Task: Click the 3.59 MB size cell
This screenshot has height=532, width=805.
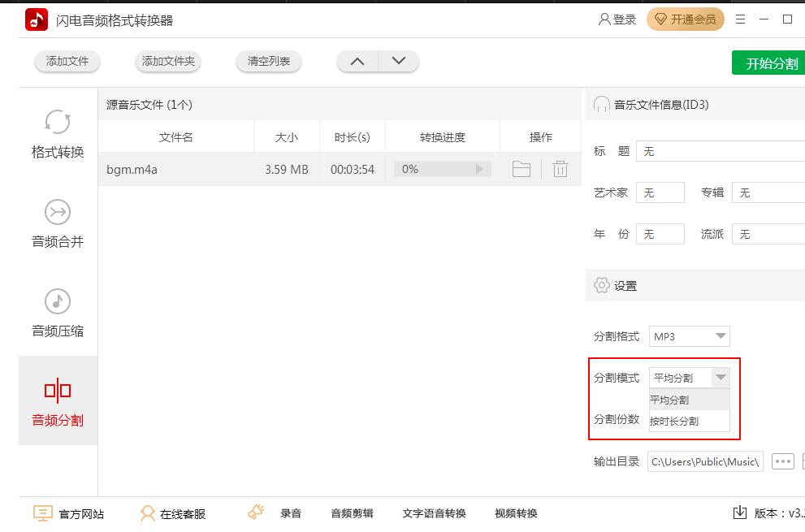Action: point(287,170)
